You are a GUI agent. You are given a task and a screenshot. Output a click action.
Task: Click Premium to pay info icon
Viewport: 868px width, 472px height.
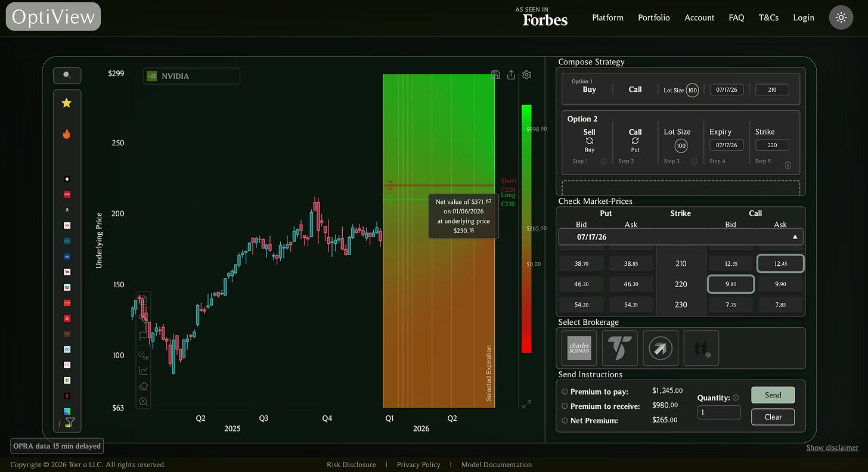pos(565,392)
